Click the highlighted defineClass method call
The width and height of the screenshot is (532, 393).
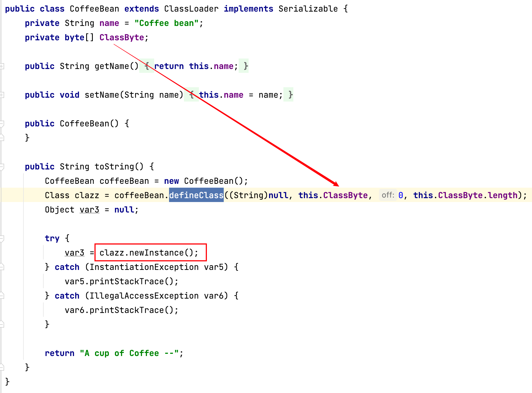point(196,195)
